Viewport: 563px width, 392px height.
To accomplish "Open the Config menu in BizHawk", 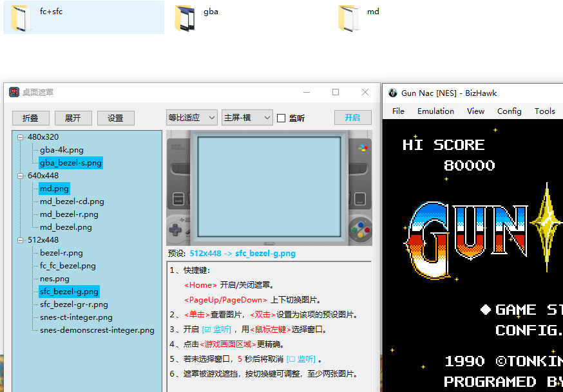I will [x=509, y=111].
